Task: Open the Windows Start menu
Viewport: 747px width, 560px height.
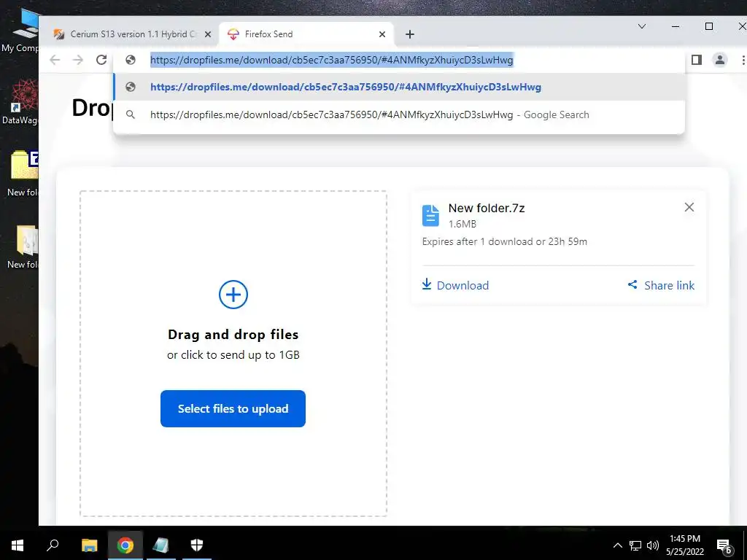Action: pos(18,545)
